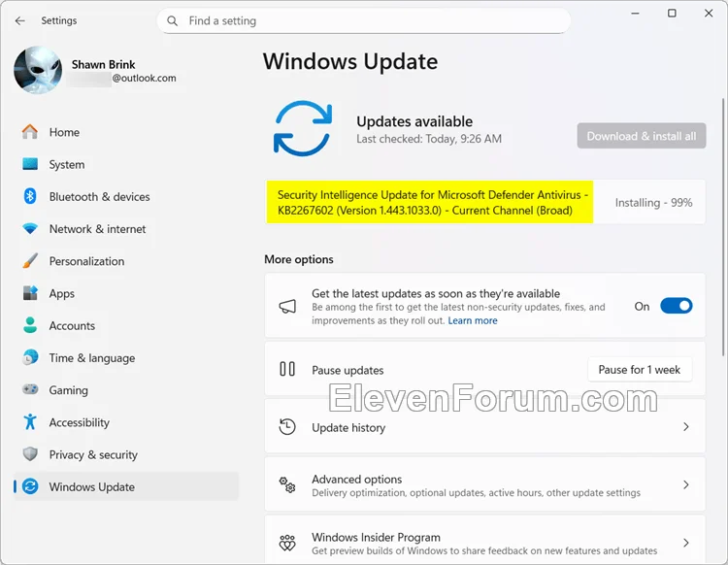This screenshot has width=728, height=565.
Task: Click the Privacy & security shield icon
Action: click(30, 454)
